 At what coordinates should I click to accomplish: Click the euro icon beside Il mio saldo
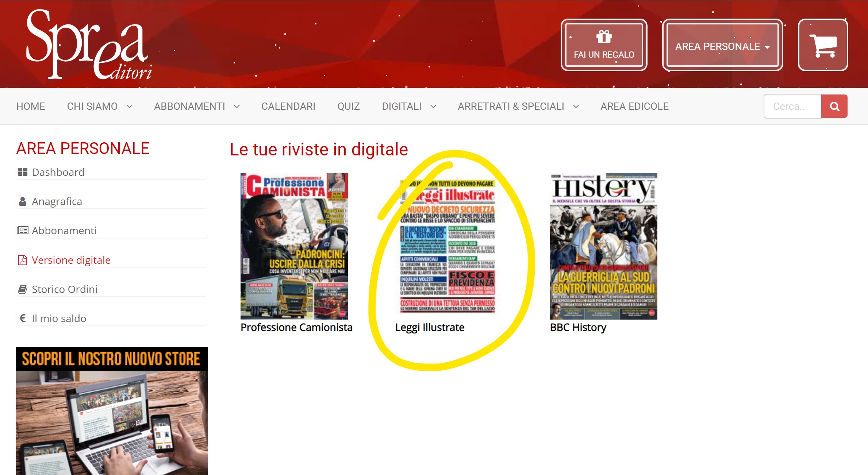pos(23,318)
